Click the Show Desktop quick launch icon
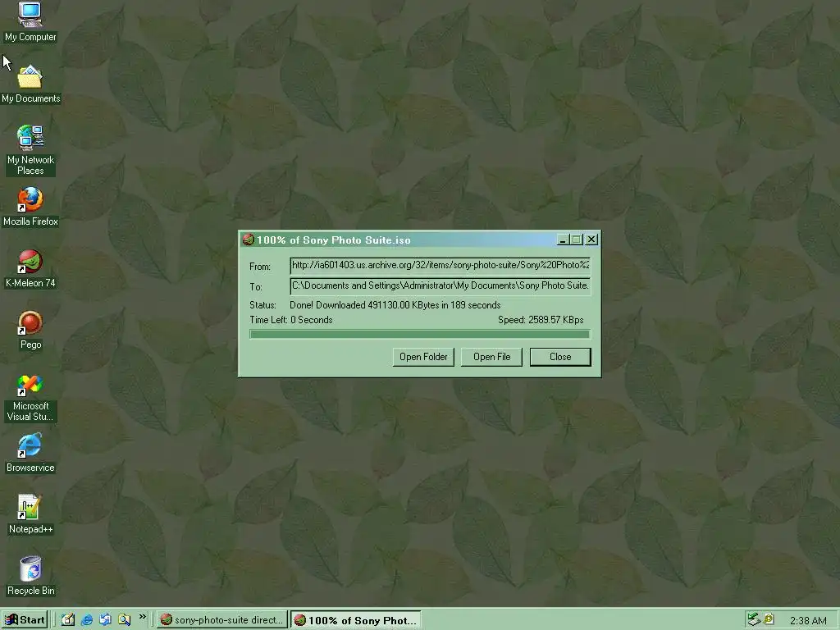Image resolution: width=840 pixels, height=630 pixels. pyautogui.click(x=106, y=620)
